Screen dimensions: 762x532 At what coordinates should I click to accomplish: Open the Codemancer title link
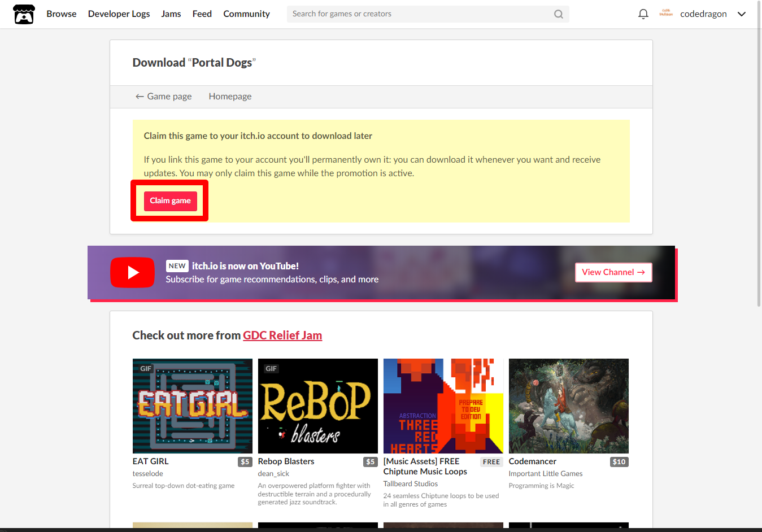(533, 461)
